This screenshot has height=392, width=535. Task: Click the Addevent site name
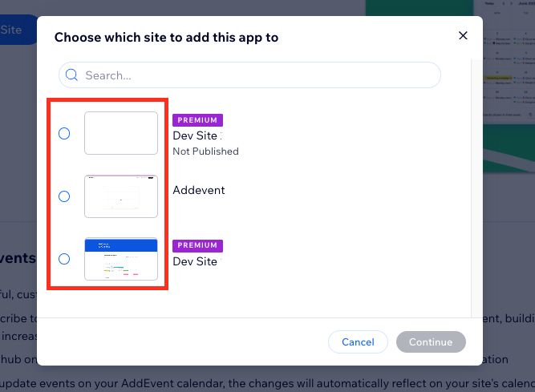(199, 190)
